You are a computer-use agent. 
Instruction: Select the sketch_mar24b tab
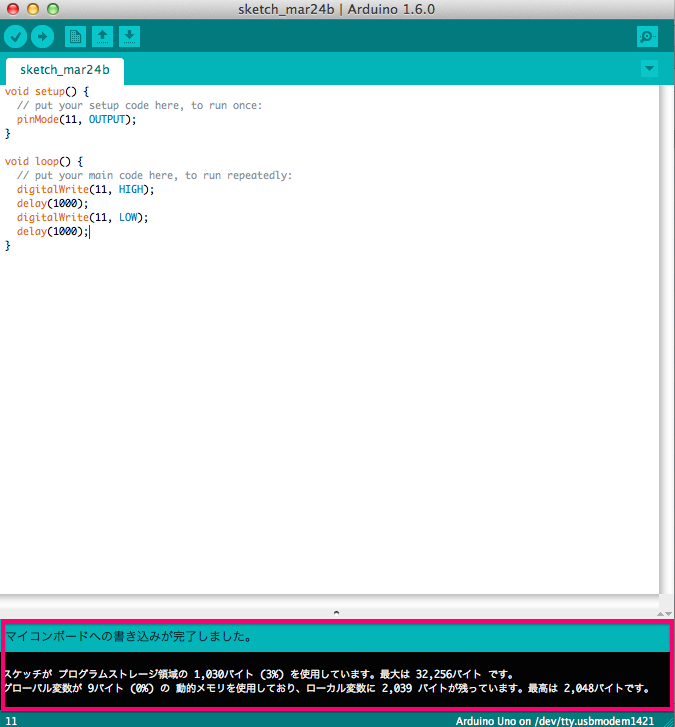tap(65, 70)
